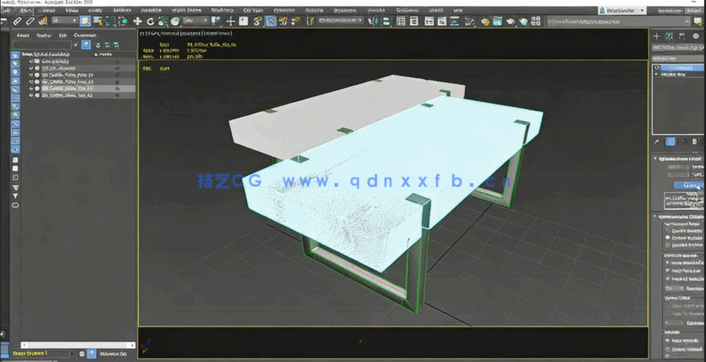Click the explorer search input field
This screenshot has width=706, height=362.
(42, 45)
